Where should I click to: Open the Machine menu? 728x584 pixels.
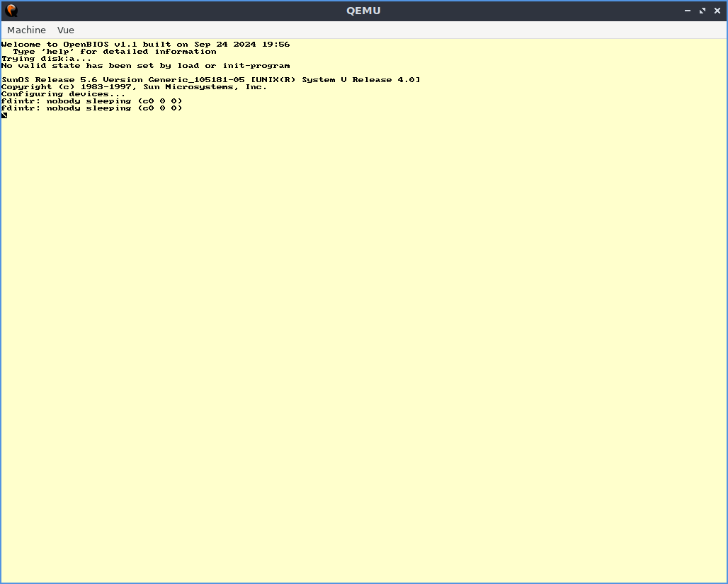point(26,30)
